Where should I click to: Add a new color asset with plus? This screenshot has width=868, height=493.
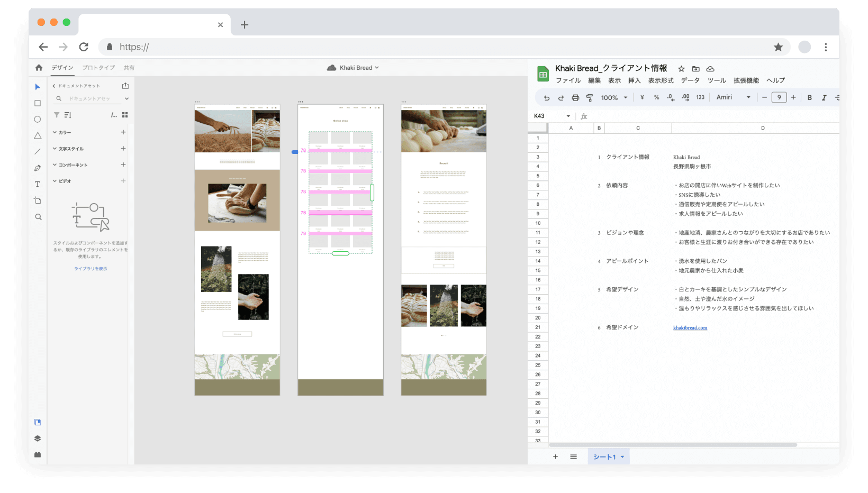coord(123,132)
